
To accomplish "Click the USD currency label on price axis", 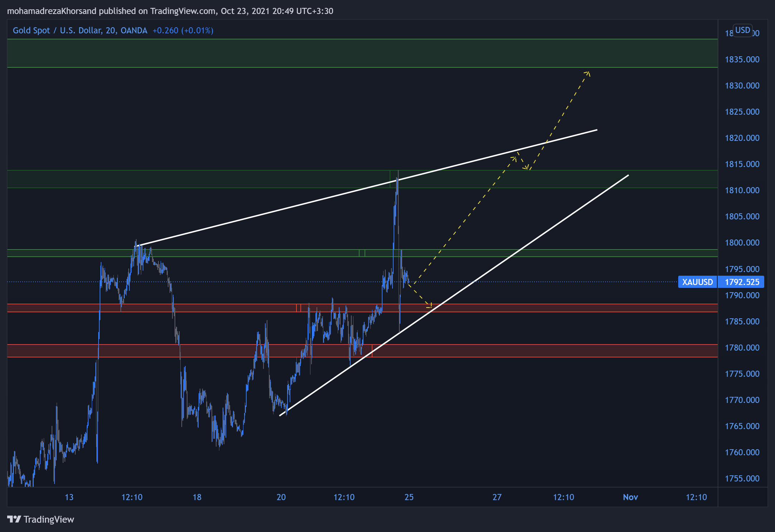I will (742, 30).
